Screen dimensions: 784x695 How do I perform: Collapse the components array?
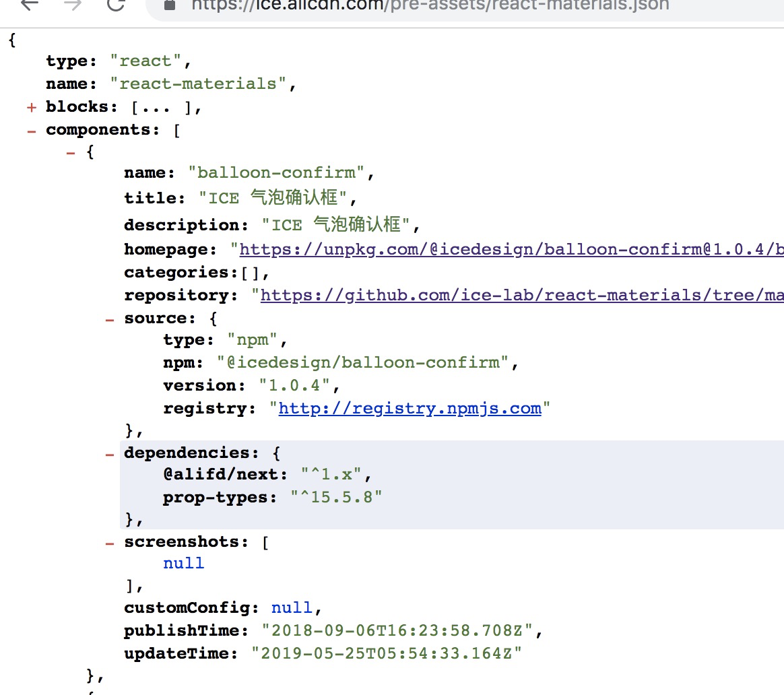click(x=31, y=131)
